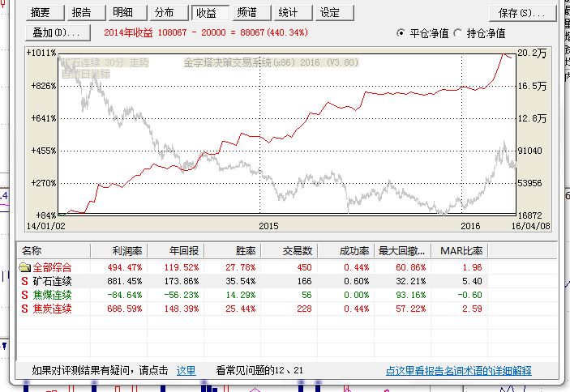Select the 矿石连续 row name
This screenshot has height=392, width=570.
click(53, 281)
